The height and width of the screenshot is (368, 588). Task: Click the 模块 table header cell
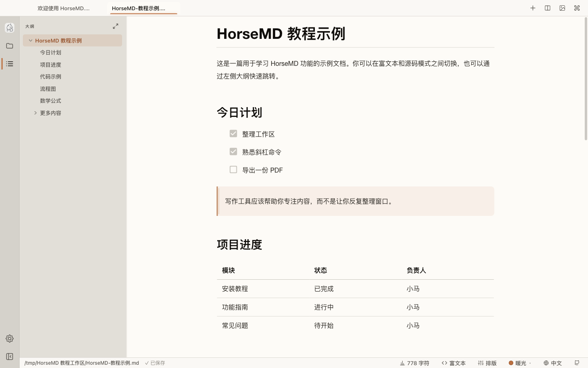click(x=263, y=270)
